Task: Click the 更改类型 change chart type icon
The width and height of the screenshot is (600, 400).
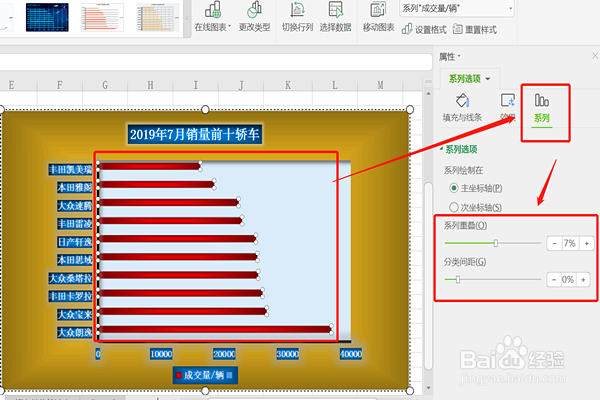Action: [x=254, y=10]
